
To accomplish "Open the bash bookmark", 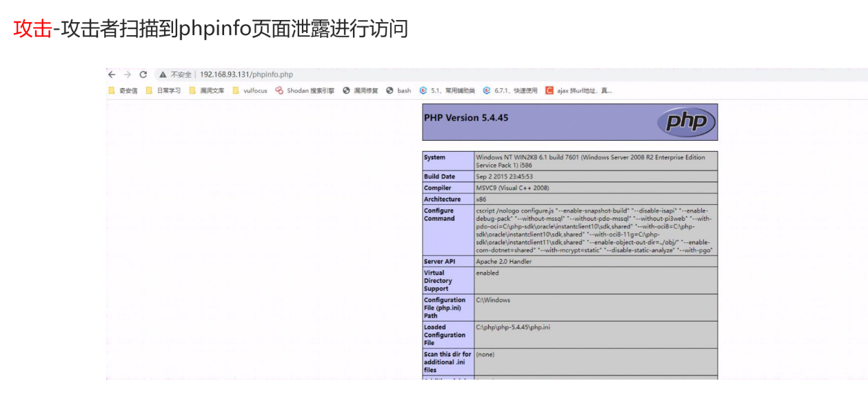I will 398,90.
